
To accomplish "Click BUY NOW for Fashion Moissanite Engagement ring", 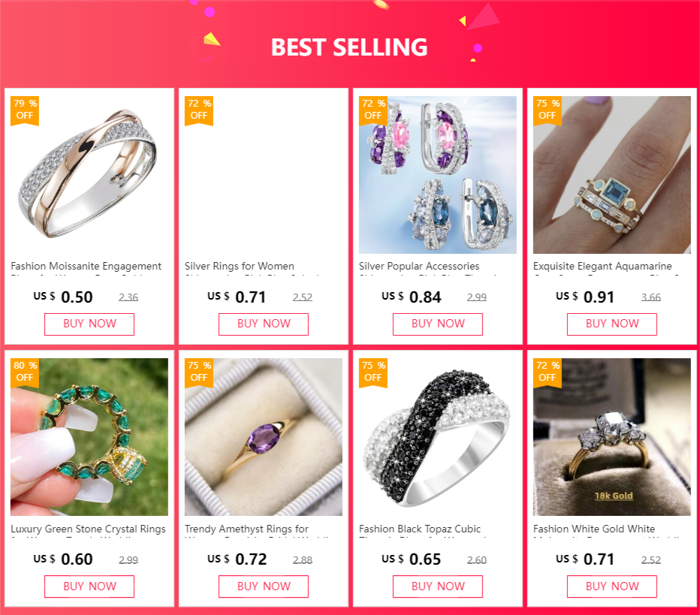I will 89,324.
